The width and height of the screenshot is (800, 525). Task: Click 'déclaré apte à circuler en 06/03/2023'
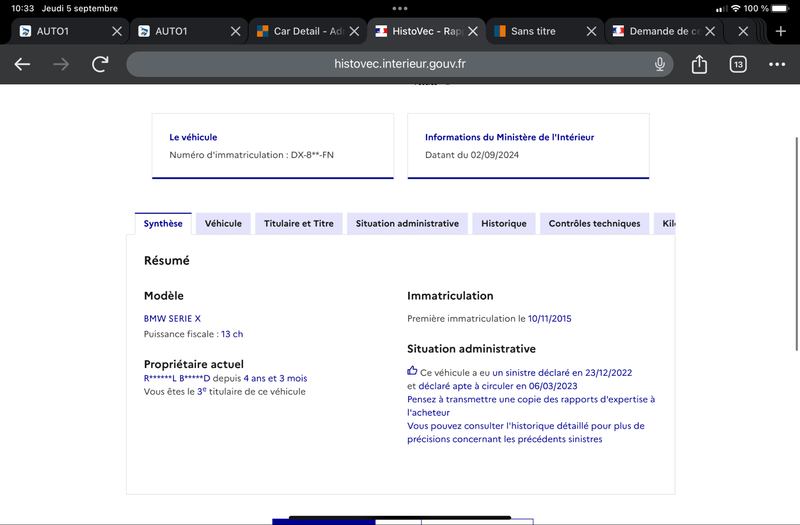tap(498, 386)
